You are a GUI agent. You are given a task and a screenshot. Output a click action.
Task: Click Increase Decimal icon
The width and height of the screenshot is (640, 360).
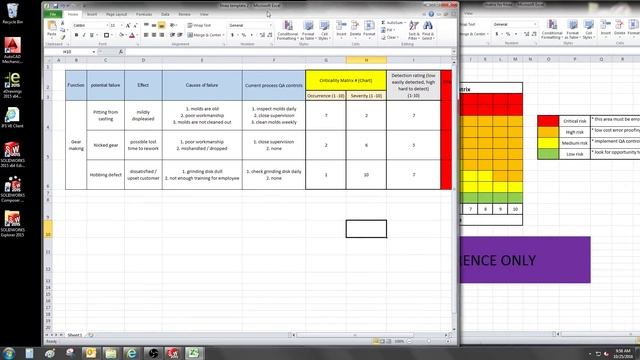click(x=262, y=35)
